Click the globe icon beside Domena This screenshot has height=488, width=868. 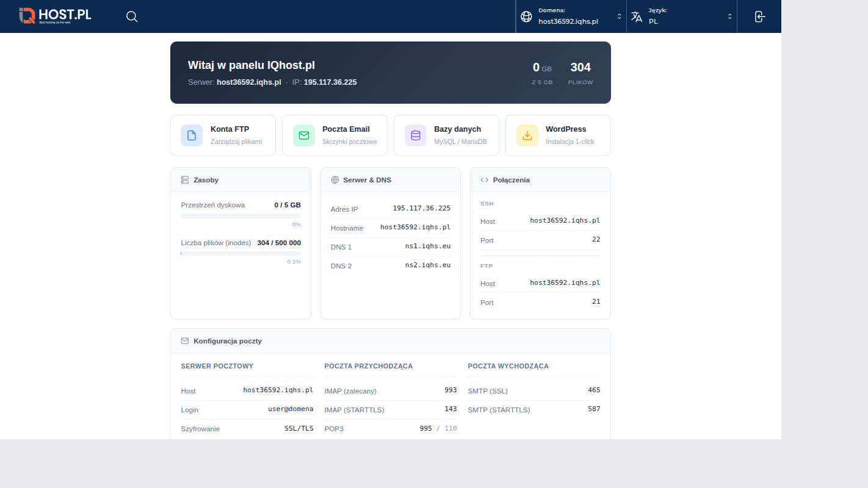[x=526, y=16]
